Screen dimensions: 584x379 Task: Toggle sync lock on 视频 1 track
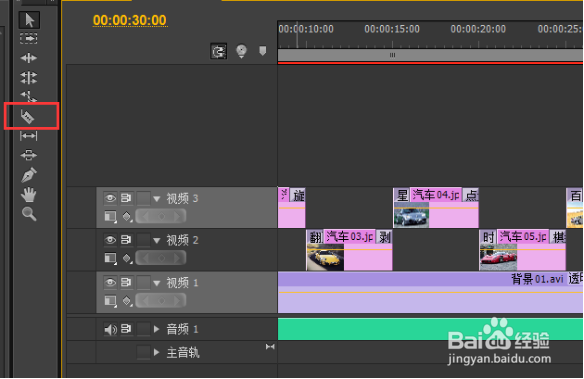[126, 282]
